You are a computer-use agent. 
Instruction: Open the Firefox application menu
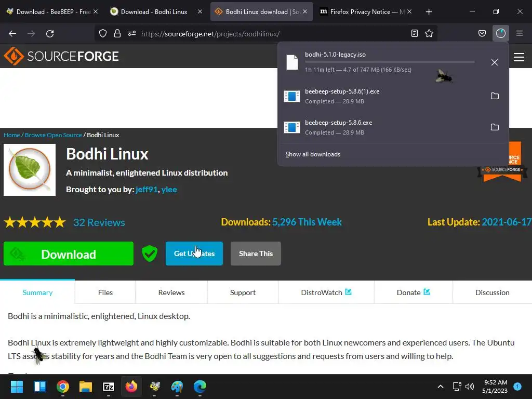520,33
